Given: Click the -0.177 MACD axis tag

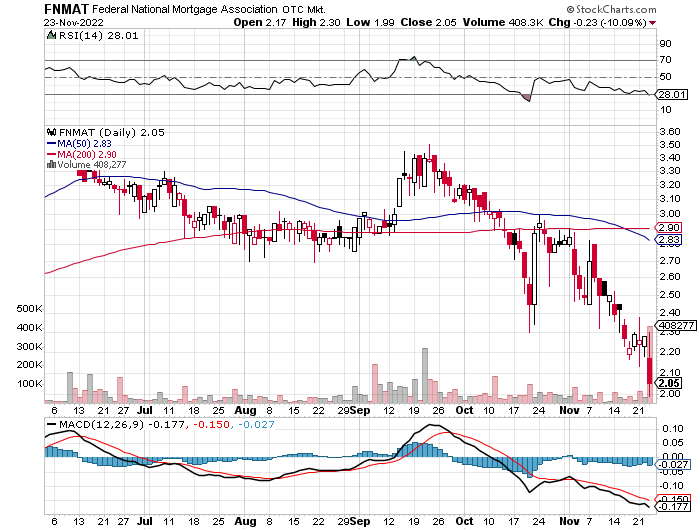Looking at the screenshot, I should point(672,506).
